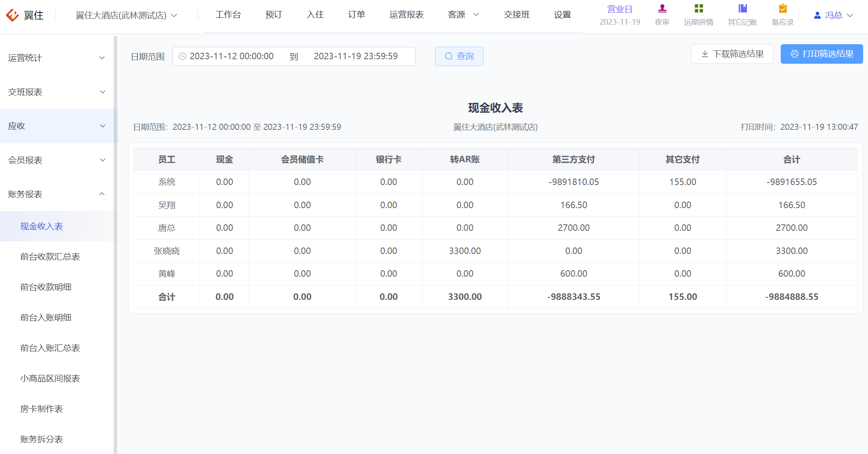Click the magnifier icon in 查询 button
The image size is (868, 454).
pos(449,56)
